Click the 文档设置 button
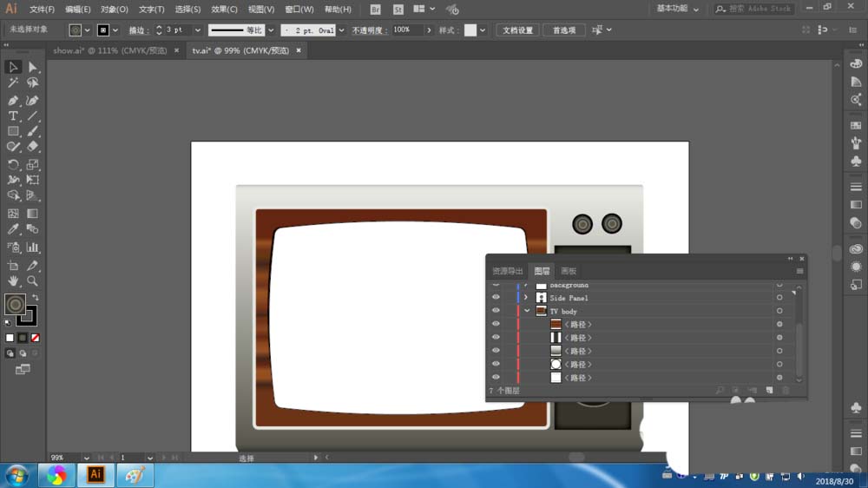This screenshot has height=488, width=868. [x=519, y=30]
